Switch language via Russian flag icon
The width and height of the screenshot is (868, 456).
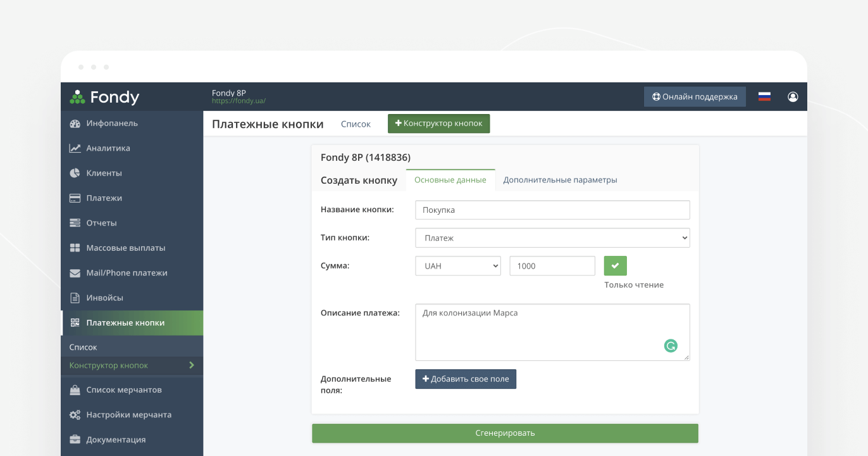[x=764, y=97]
